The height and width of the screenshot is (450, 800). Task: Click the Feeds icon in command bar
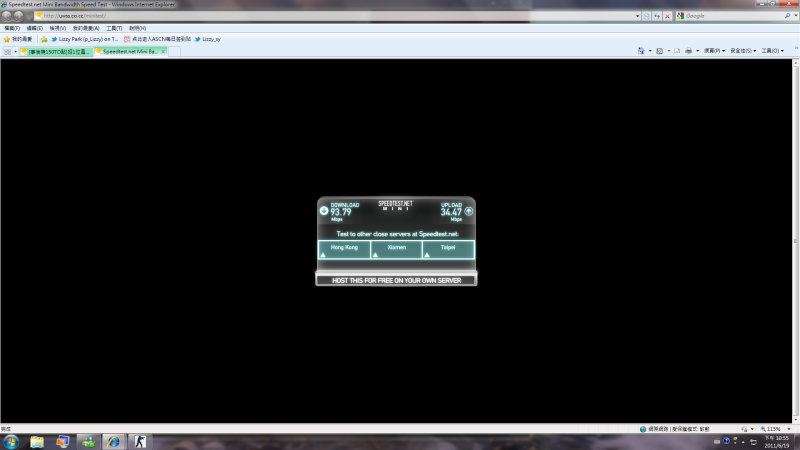click(x=660, y=51)
